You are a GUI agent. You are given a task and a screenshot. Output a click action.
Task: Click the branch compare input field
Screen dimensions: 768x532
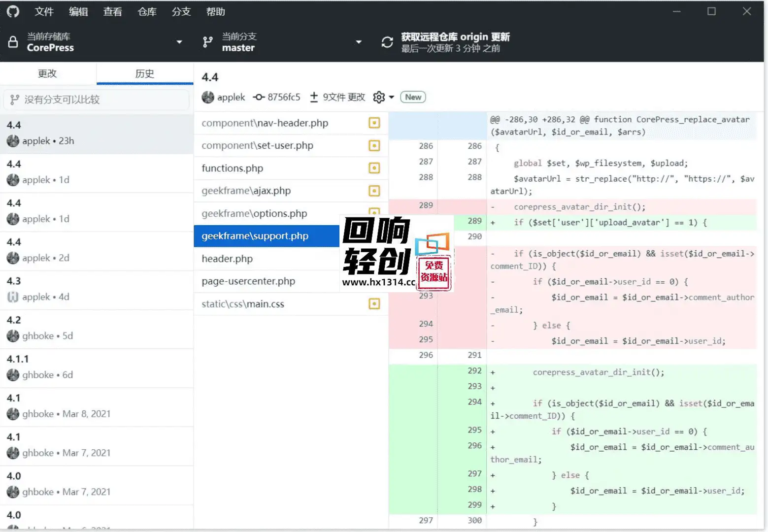[x=97, y=100]
